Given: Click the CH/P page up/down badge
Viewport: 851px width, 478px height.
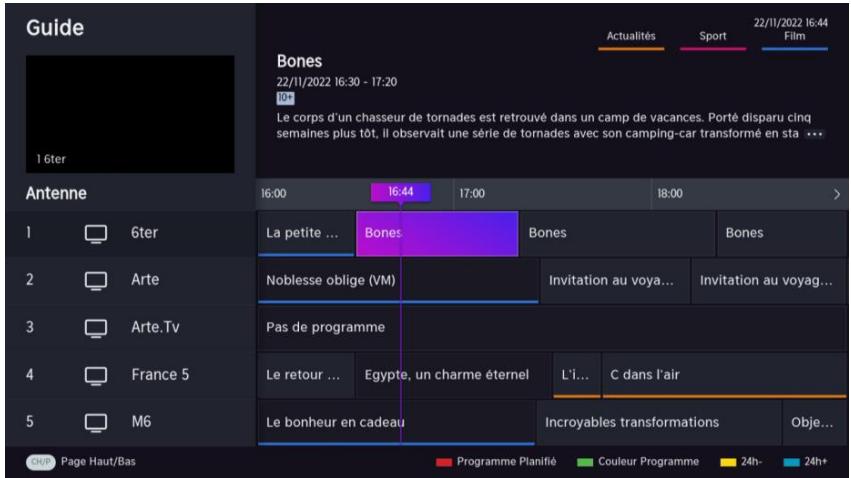Looking at the screenshot, I should coord(41,462).
